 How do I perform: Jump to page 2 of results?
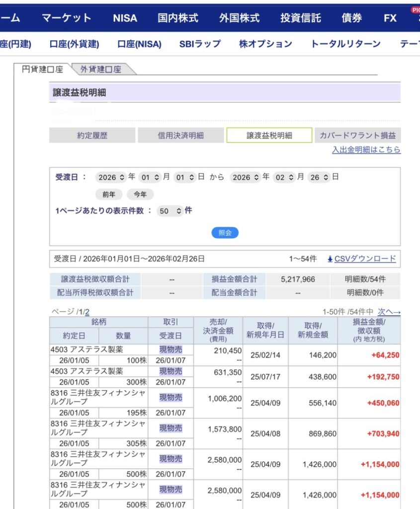pos(87,312)
